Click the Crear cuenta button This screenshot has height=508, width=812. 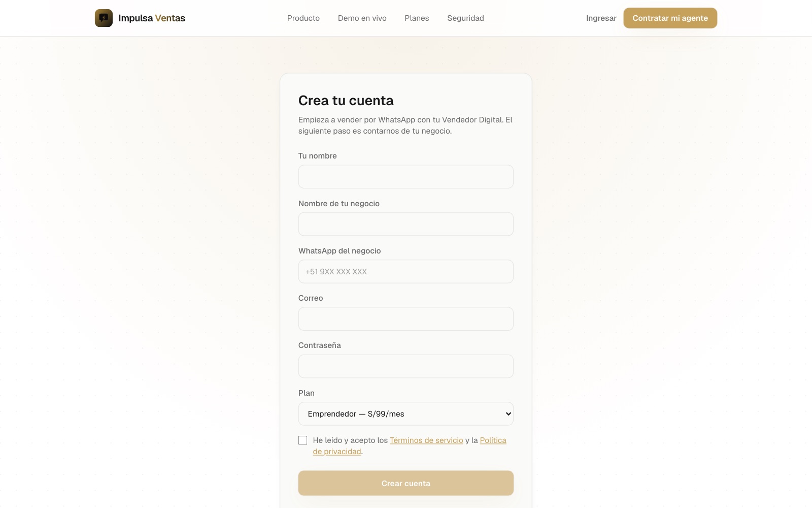tap(406, 483)
